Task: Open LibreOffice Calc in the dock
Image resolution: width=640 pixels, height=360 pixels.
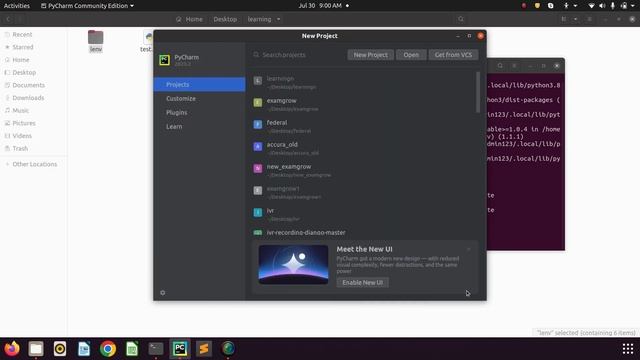Action: [132, 349]
